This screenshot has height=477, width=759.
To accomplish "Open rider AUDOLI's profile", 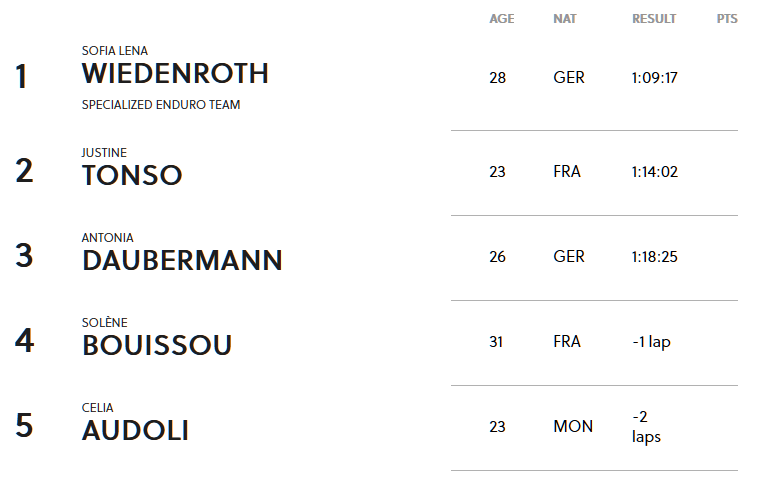I will tap(135, 431).
